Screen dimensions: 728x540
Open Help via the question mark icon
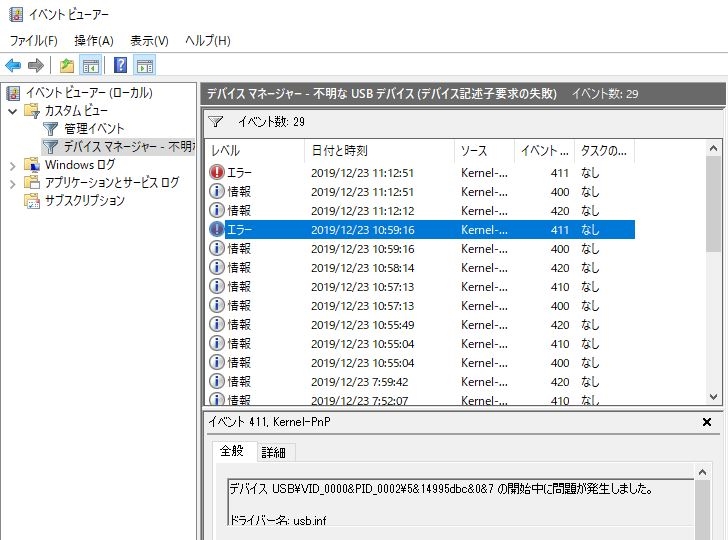[120, 65]
